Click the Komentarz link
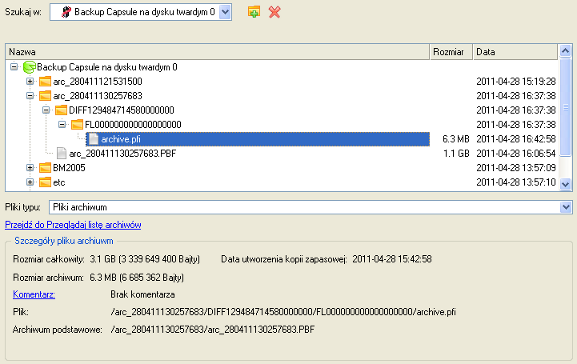This screenshot has width=577, height=364. pos(34,294)
